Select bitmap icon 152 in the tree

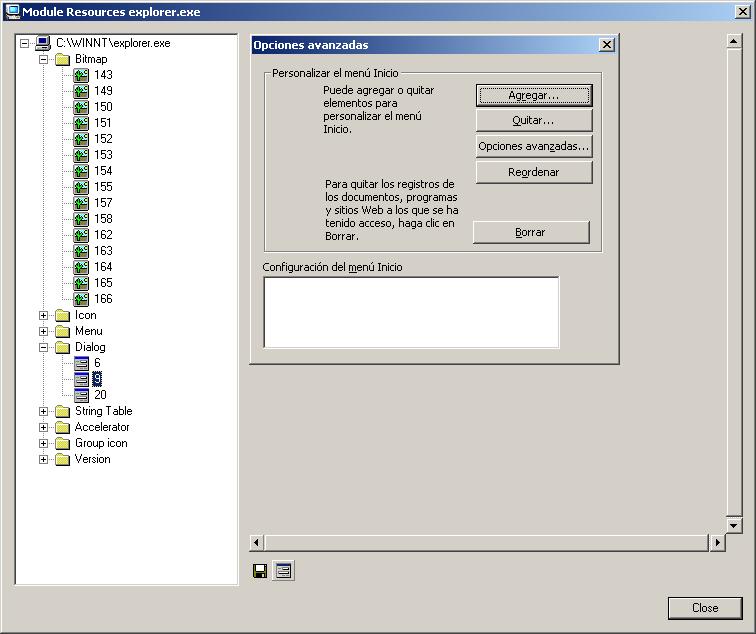(81, 139)
